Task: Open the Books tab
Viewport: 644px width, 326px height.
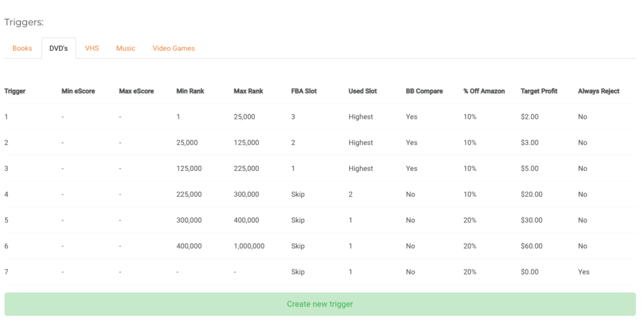Action: pos(22,48)
